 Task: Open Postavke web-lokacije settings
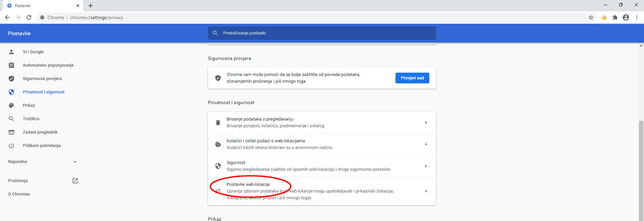click(248, 184)
